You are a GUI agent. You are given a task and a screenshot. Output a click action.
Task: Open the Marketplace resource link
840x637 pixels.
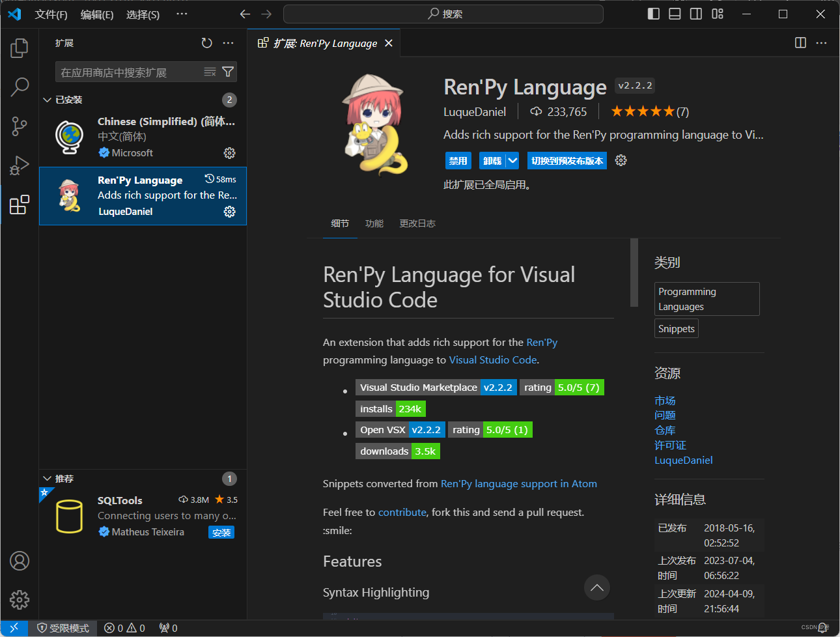665,401
